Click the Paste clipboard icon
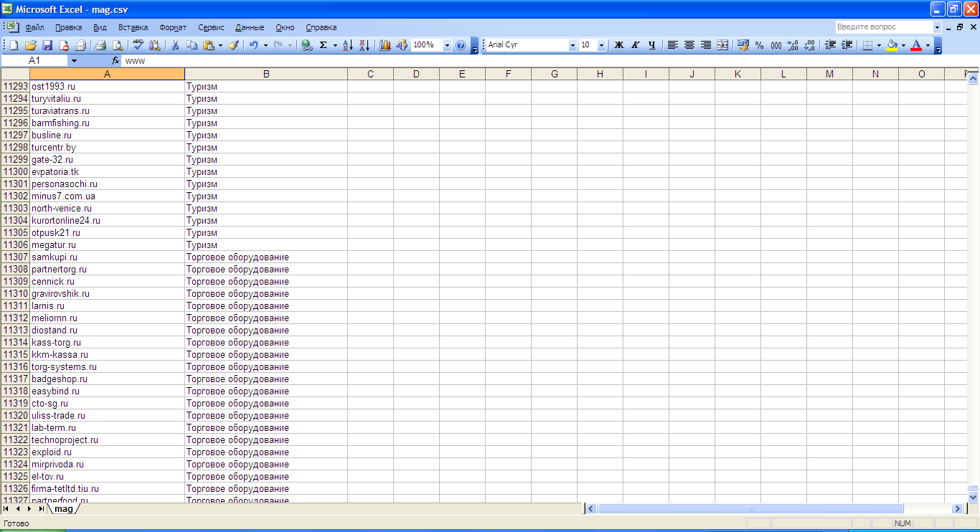Viewport: 980px width, 532px height. pos(209,45)
